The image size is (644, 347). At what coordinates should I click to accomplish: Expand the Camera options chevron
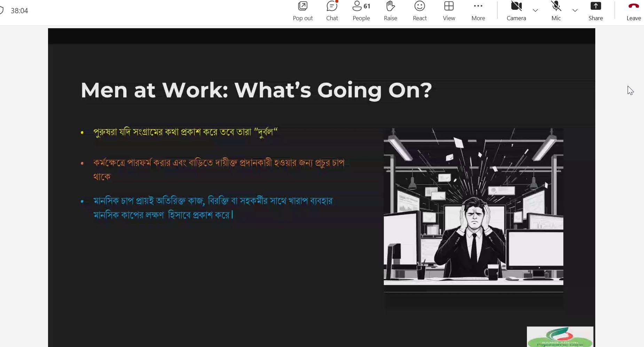535,10
